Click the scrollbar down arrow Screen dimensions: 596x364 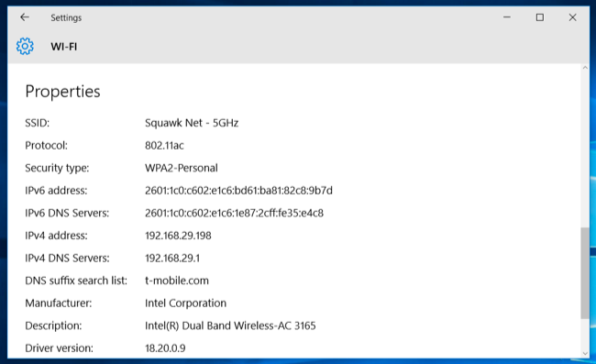(585, 353)
